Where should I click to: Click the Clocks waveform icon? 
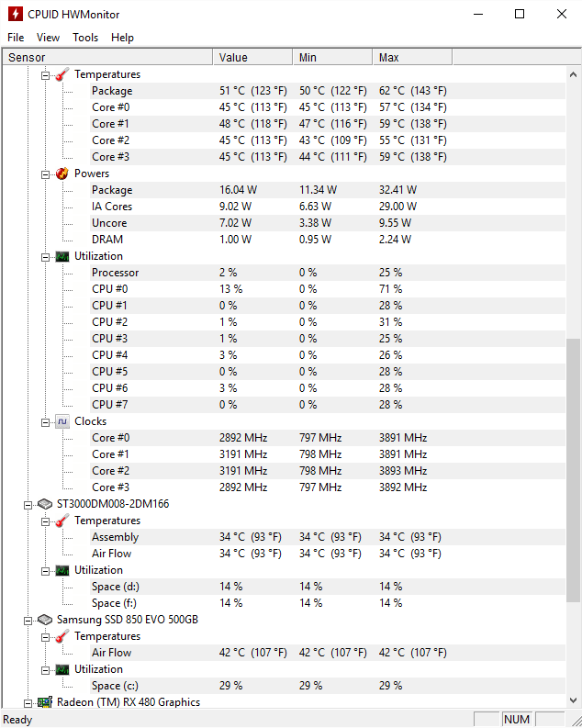pos(62,421)
